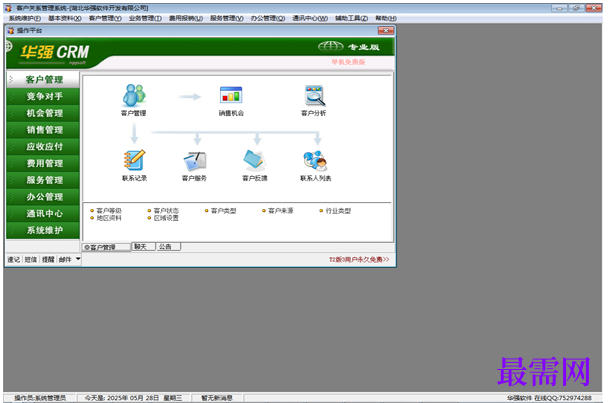Open the 帮助 menu

386,18
